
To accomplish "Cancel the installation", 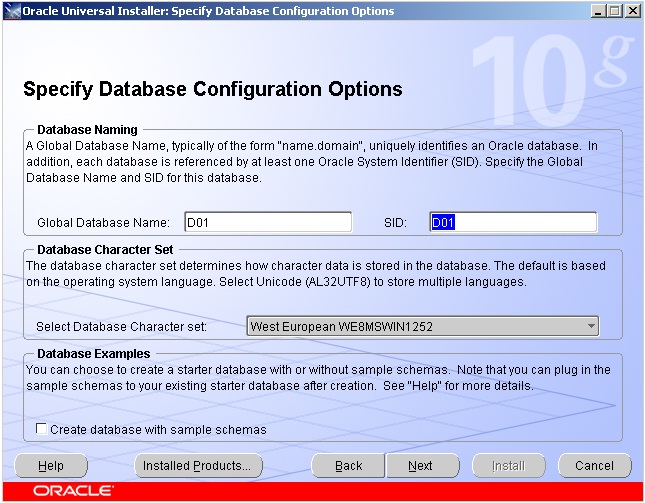I will coord(594,466).
